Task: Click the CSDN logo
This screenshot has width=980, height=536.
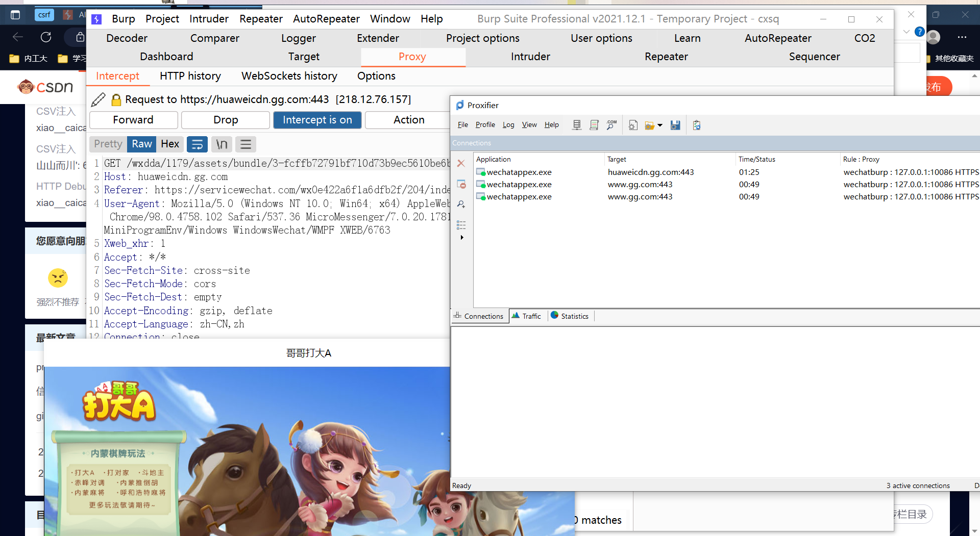Action: (x=45, y=87)
